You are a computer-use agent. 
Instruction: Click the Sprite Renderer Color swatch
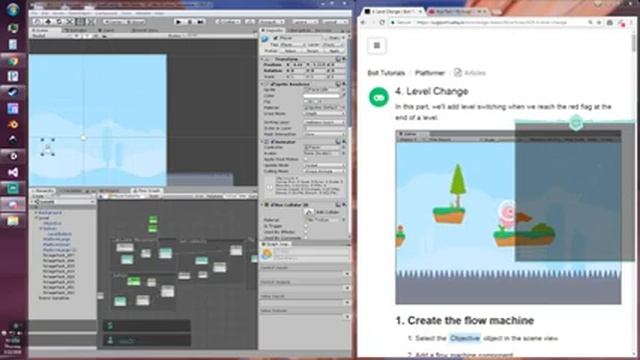click(x=322, y=96)
